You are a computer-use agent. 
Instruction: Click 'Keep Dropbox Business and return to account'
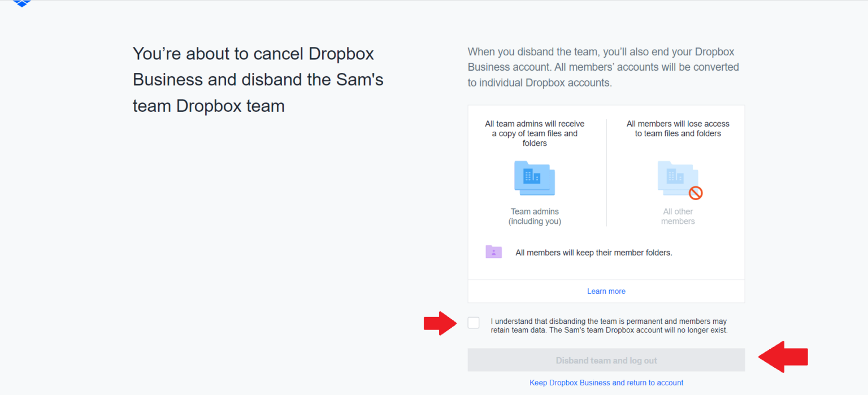point(606,383)
